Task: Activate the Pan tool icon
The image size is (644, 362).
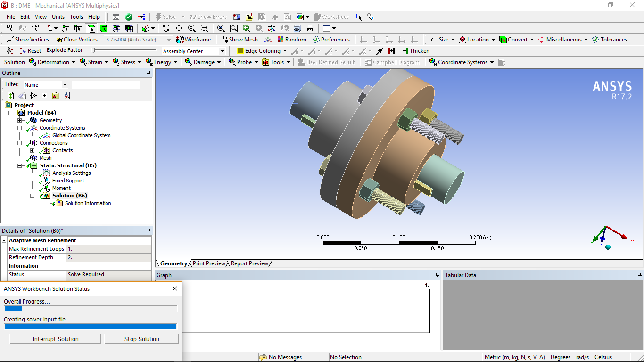Action: coord(179,28)
